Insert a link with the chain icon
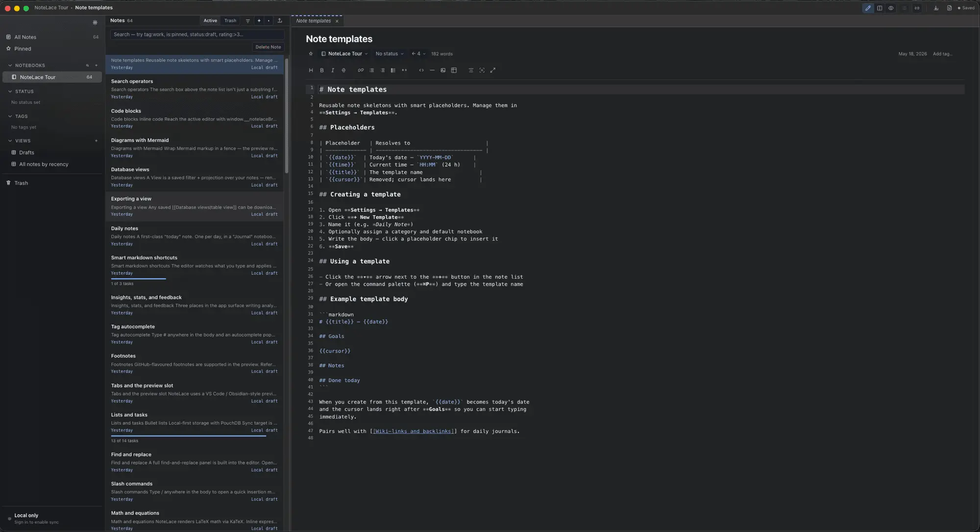 361,70
